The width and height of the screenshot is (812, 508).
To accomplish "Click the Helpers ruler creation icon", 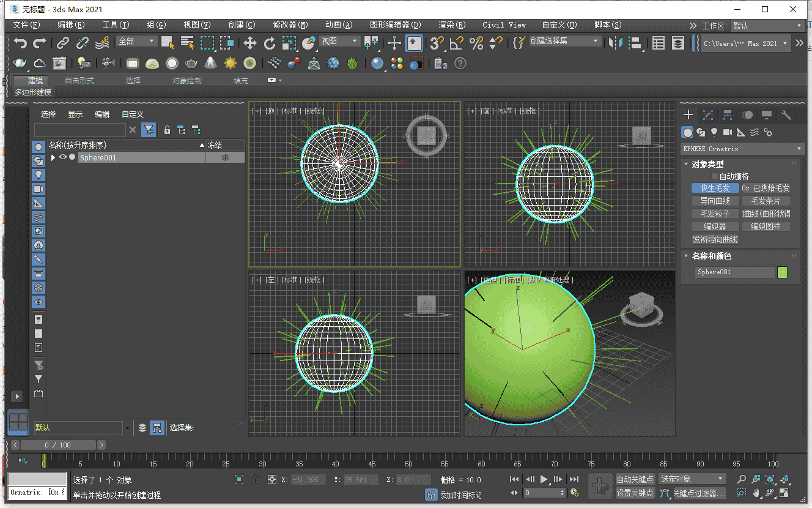I will click(x=740, y=132).
